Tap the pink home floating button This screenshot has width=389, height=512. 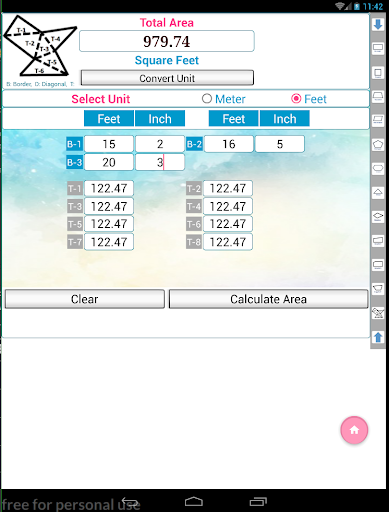354,430
